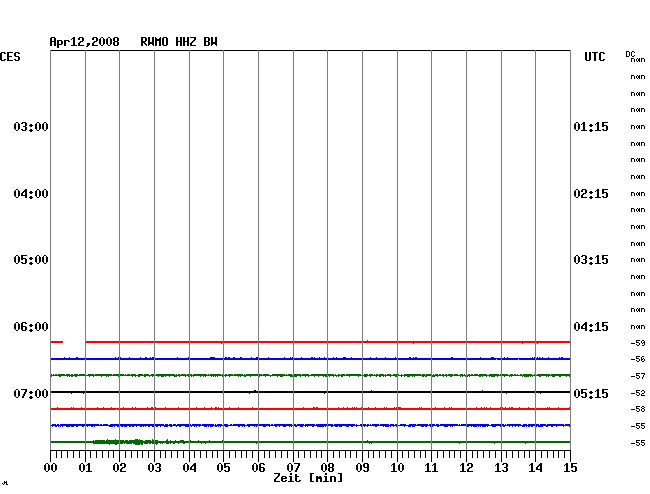
Task: Click the nan value beside 01:15 UTC
Action: coord(638,127)
